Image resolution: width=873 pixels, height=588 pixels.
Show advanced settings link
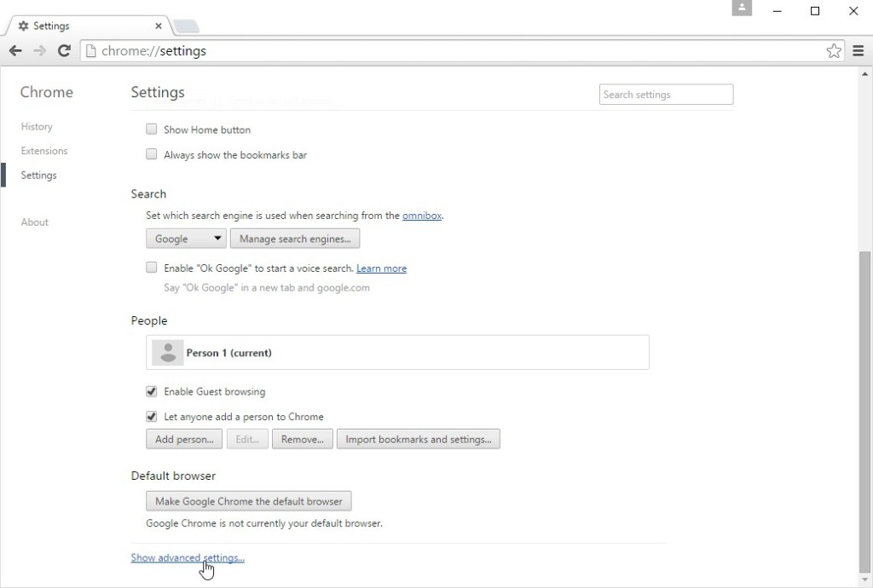188,557
